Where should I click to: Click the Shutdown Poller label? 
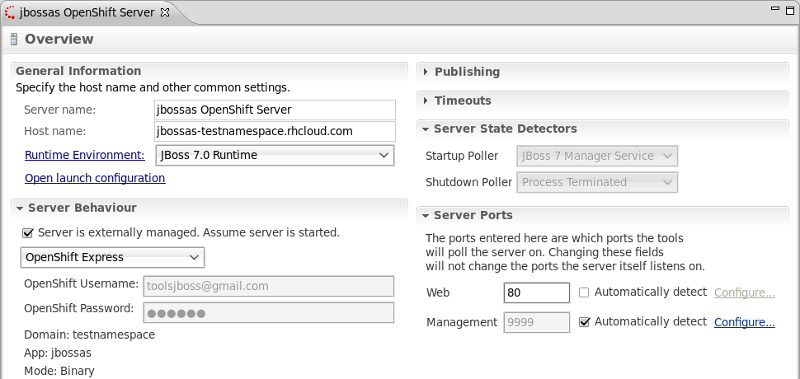click(469, 182)
